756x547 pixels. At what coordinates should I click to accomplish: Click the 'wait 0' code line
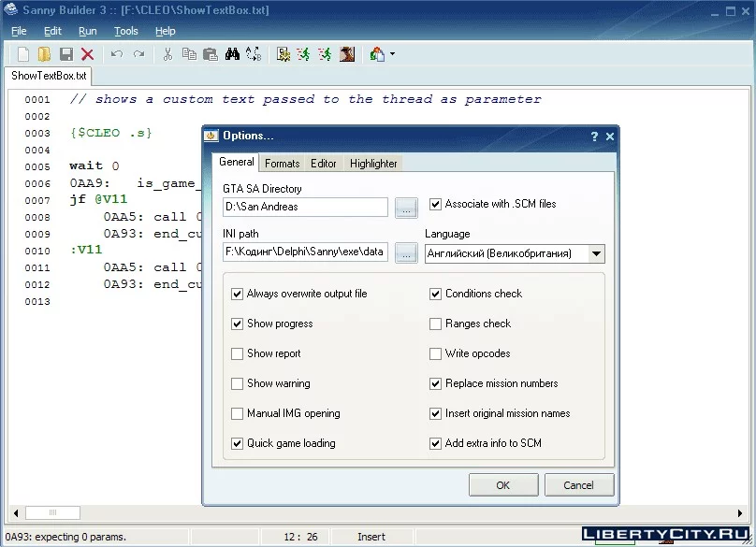(x=94, y=166)
